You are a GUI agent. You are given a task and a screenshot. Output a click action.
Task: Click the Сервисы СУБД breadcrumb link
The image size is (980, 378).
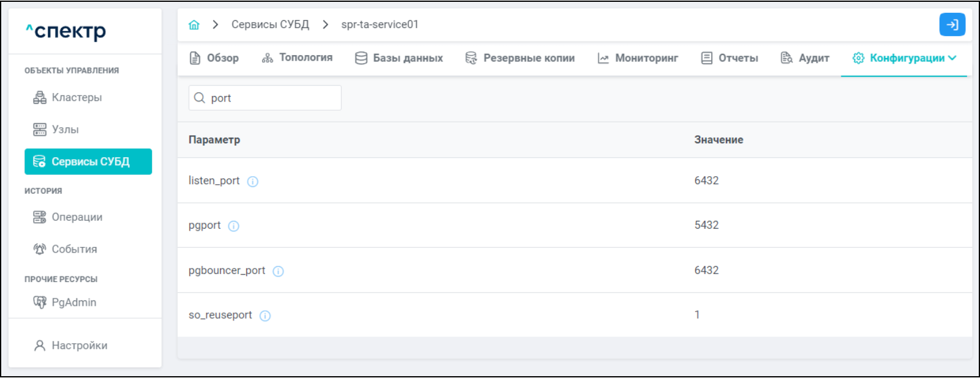click(270, 25)
